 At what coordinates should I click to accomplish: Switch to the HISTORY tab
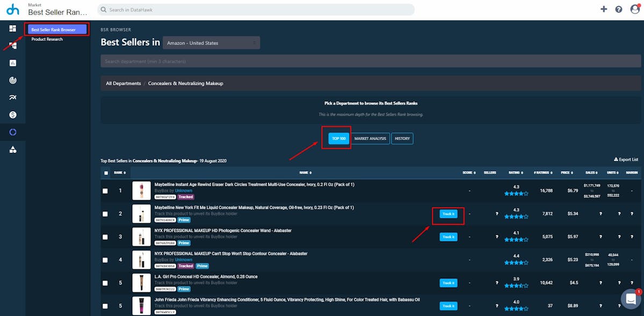(402, 138)
